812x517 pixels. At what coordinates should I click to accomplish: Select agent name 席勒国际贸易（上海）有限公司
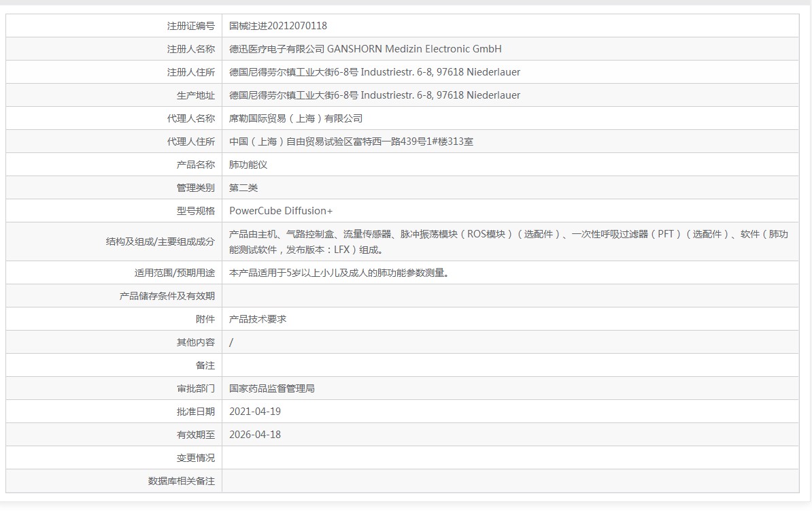tap(296, 118)
